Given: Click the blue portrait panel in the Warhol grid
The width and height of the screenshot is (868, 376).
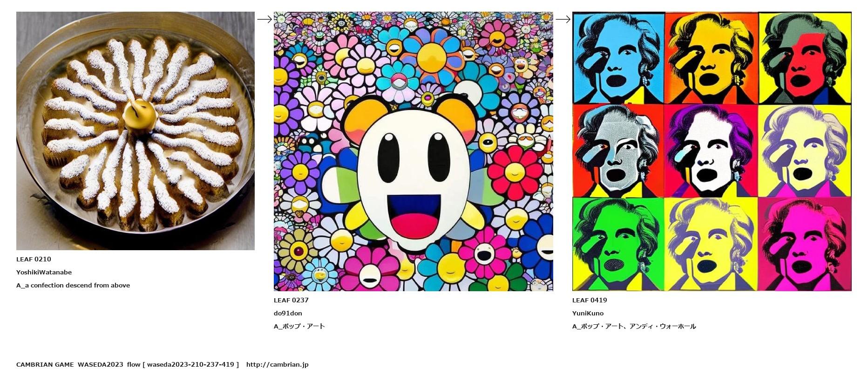Looking at the screenshot, I should 618,58.
